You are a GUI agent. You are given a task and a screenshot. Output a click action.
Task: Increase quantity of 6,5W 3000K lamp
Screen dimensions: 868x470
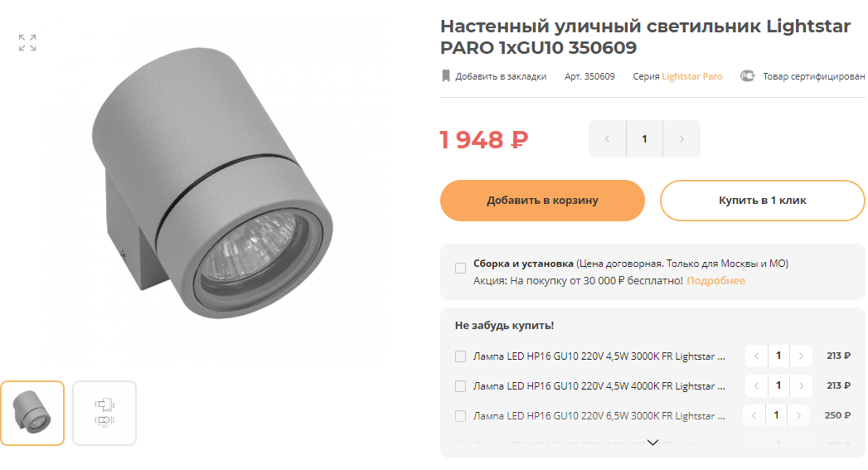(x=798, y=416)
